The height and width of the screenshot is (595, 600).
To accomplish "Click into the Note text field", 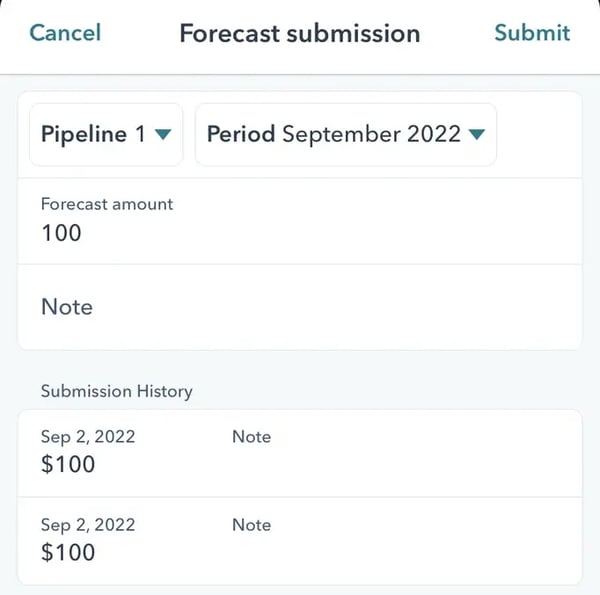I will click(x=300, y=307).
